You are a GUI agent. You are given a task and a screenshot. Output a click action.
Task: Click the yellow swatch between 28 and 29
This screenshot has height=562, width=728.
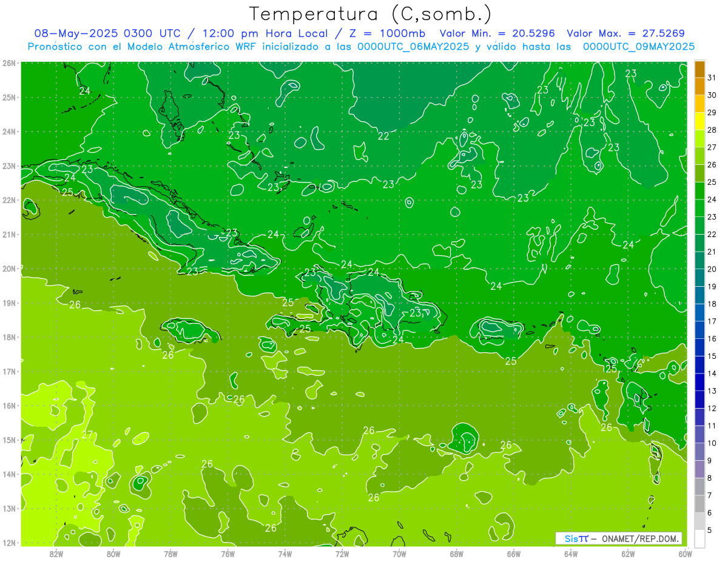tap(699, 121)
